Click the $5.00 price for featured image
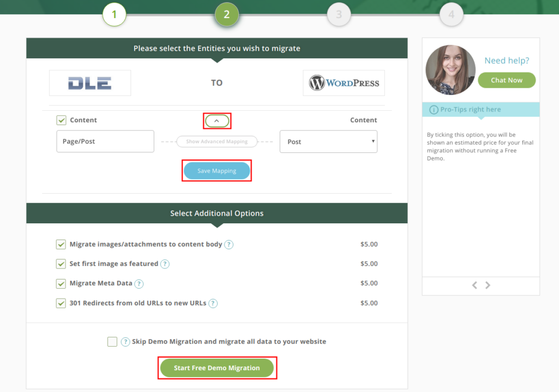Screen dimensions: 559x392 pyautogui.click(x=369, y=264)
